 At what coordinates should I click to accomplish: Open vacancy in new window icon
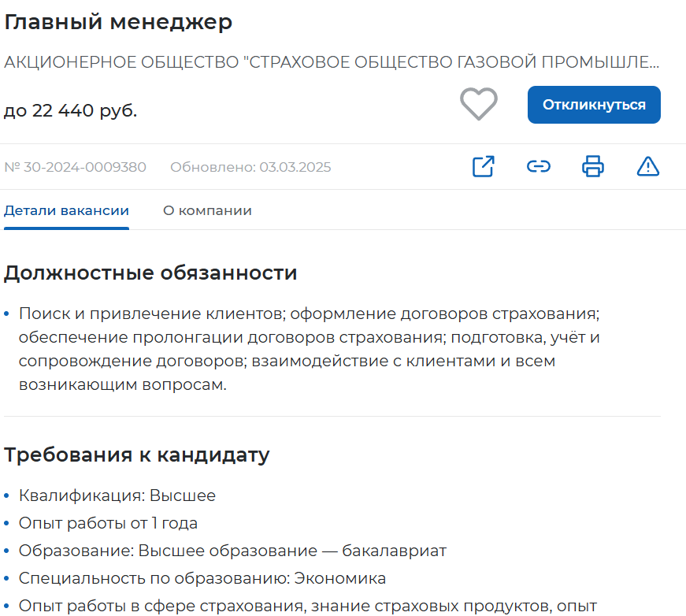484,167
